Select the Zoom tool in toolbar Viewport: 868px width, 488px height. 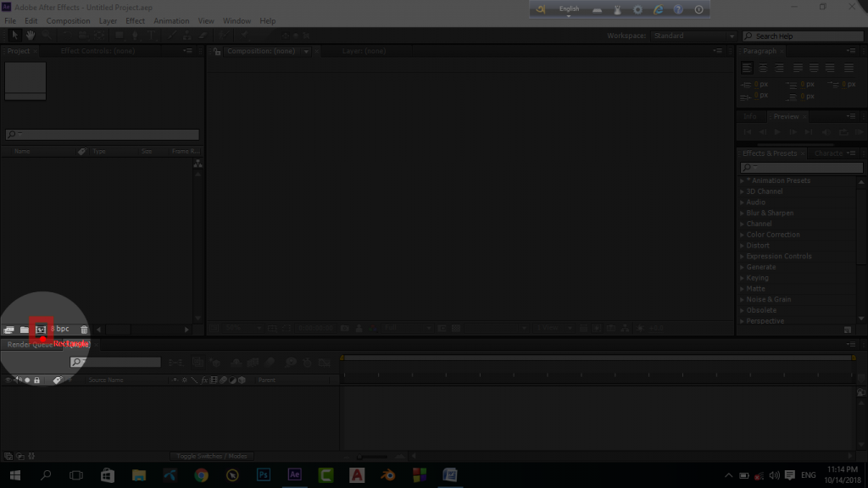tap(47, 36)
